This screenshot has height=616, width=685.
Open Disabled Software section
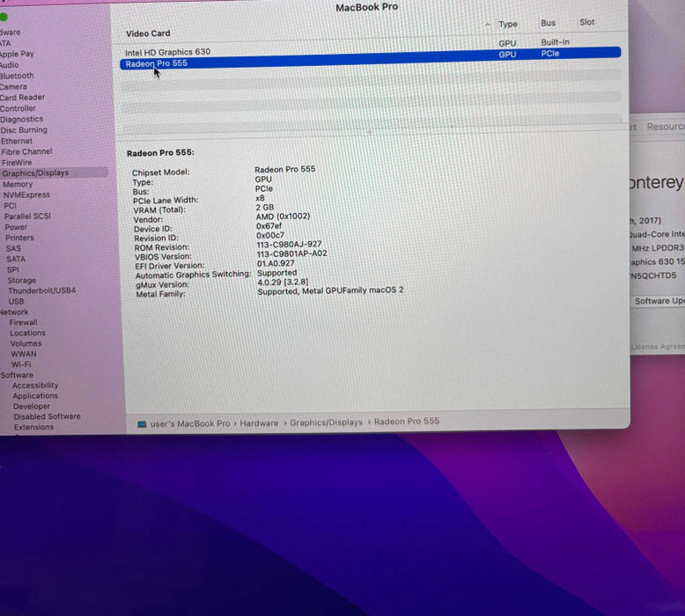click(x=48, y=416)
